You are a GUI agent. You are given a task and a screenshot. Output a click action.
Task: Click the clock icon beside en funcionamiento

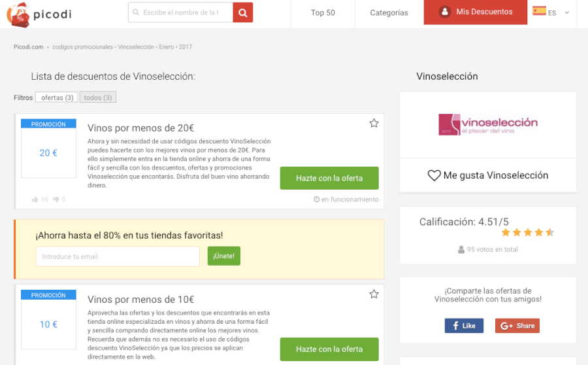pyautogui.click(x=316, y=200)
